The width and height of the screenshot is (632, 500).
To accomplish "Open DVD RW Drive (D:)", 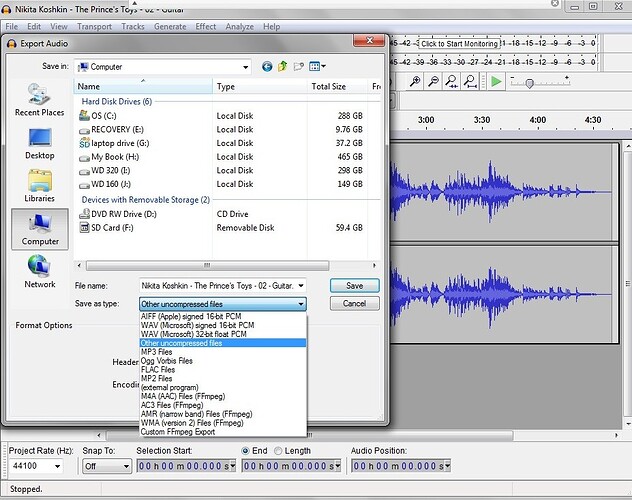I will tap(118, 214).
